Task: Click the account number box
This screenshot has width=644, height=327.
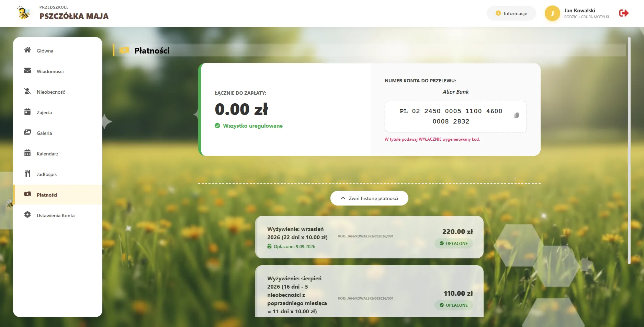Action: click(455, 116)
